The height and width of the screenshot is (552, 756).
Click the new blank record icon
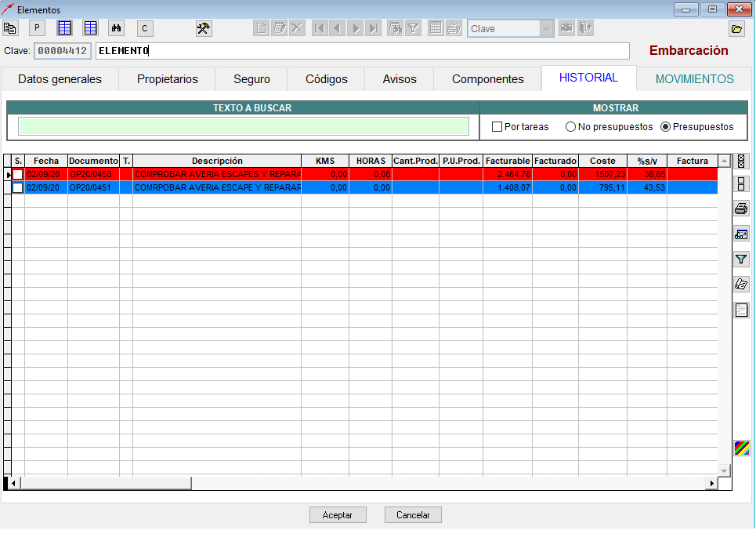(262, 28)
